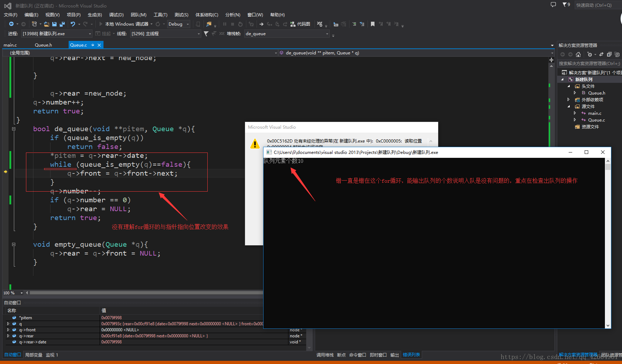The image size is (622, 364).
Task: Open the 文件(F) menu
Action: coord(11,15)
